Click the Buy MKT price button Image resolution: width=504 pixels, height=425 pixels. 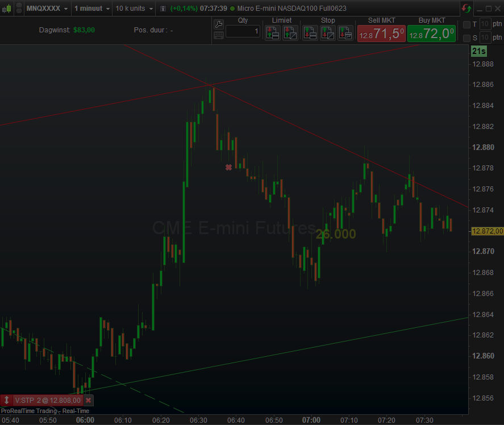(432, 34)
